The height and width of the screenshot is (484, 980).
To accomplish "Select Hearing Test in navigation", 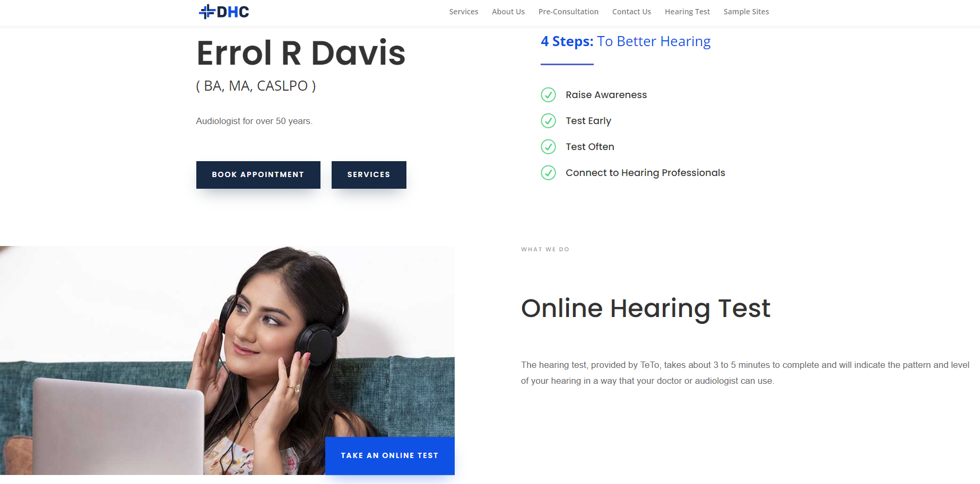I will click(x=687, y=12).
